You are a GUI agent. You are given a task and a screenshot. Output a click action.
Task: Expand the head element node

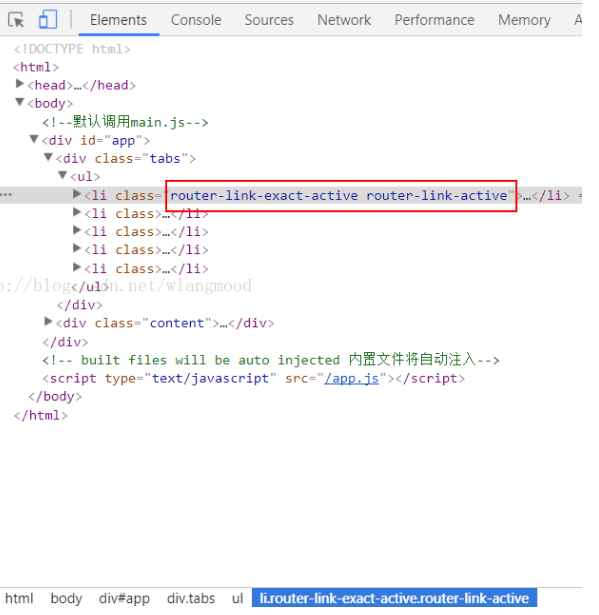pyautogui.click(x=20, y=84)
